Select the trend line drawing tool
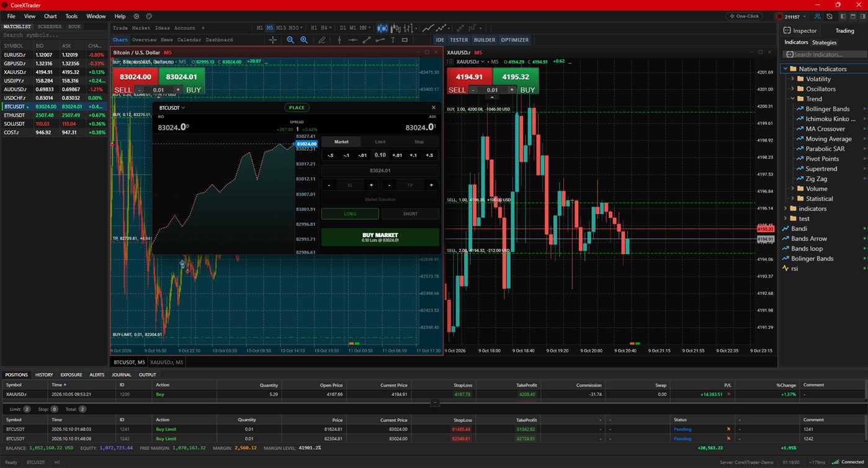The height and width of the screenshot is (468, 868). (367, 40)
